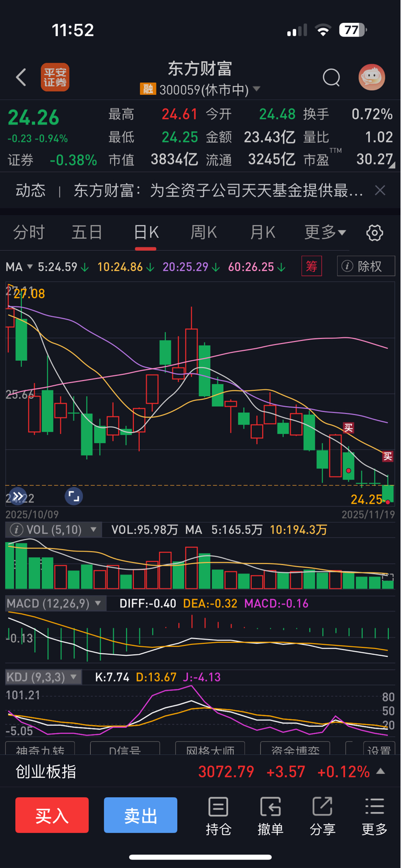Expand the MA indicator dropdown
The image size is (401, 868).
[x=19, y=267]
